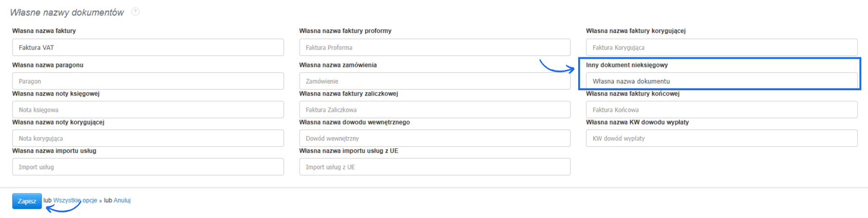Click the Paragon custom name field
868x218 pixels.
point(148,81)
